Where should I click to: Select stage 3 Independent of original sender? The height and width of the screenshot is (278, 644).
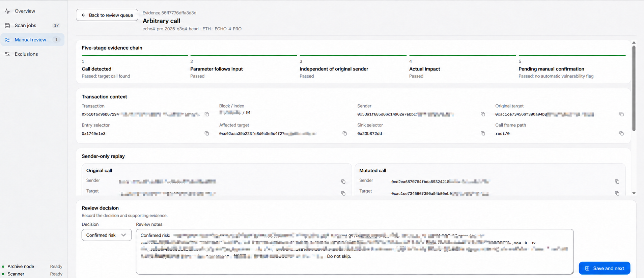tap(353, 67)
